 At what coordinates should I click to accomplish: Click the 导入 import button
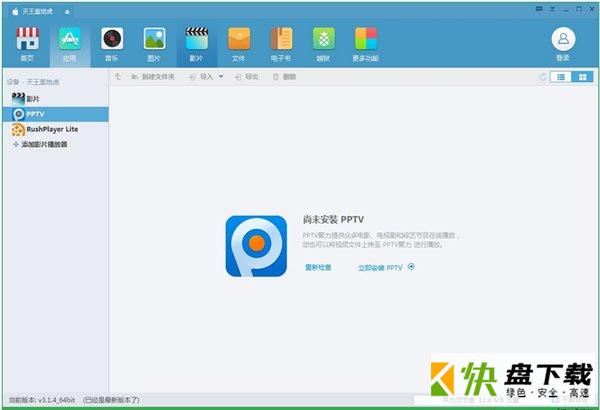coord(201,77)
